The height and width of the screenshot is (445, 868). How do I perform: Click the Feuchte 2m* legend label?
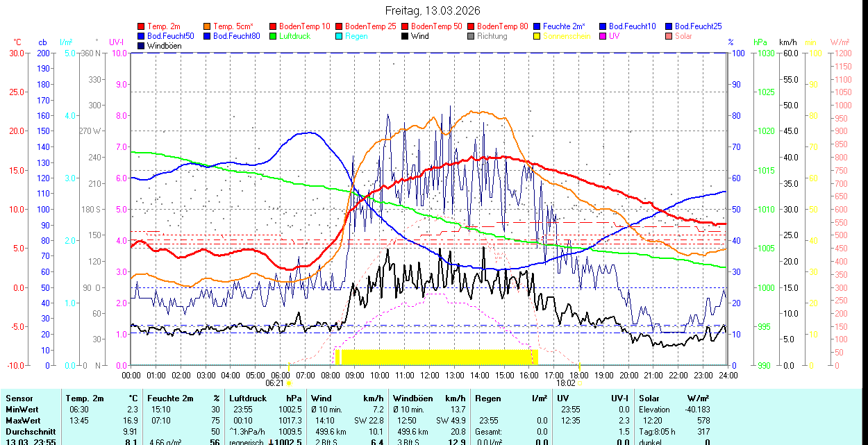(x=565, y=26)
